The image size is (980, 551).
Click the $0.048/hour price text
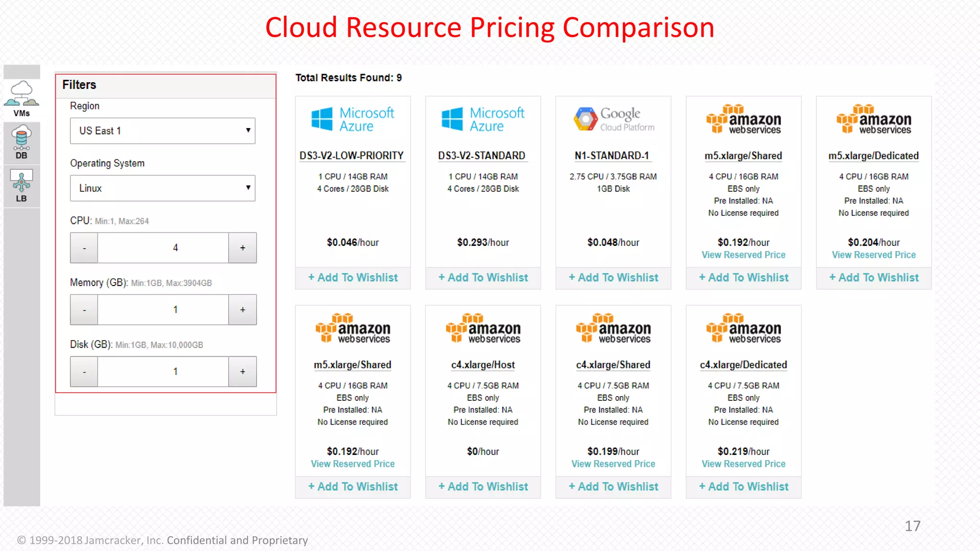[613, 242]
